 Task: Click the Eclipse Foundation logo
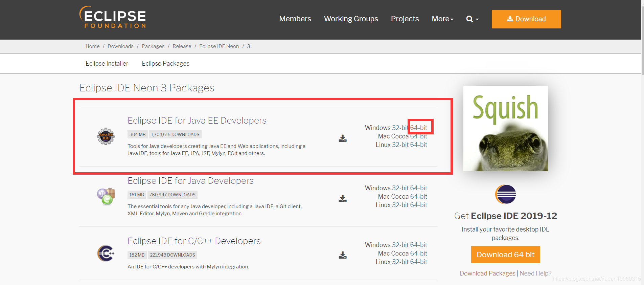(x=113, y=17)
